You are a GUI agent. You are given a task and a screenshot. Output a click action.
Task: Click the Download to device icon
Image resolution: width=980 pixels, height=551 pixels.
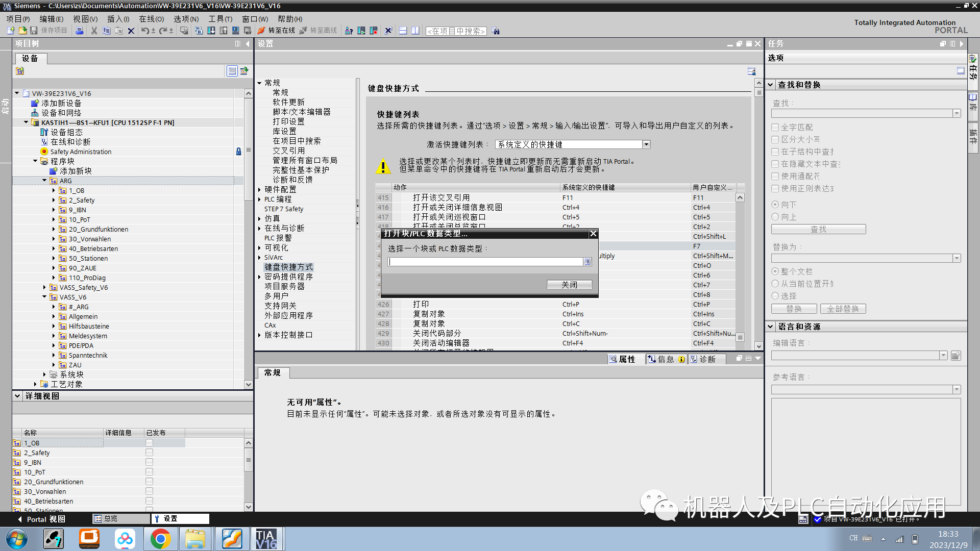tap(211, 31)
